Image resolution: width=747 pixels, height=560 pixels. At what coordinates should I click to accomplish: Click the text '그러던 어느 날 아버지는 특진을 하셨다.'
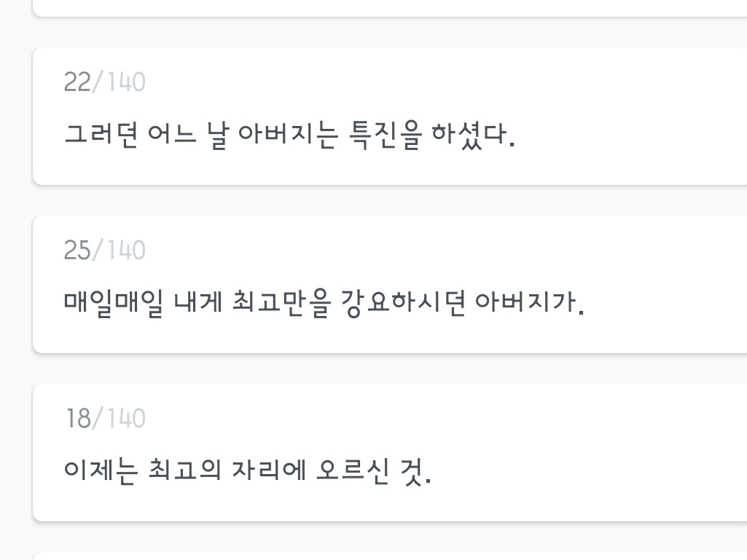[289, 135]
